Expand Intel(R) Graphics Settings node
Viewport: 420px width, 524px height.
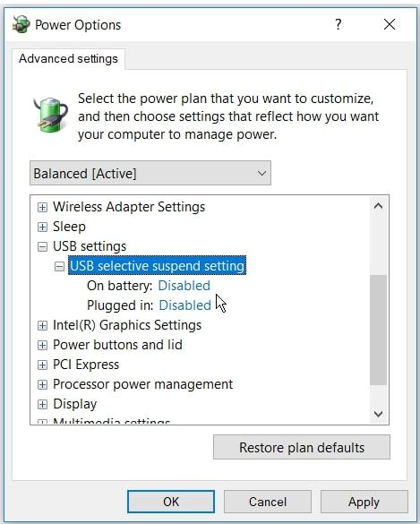click(42, 325)
